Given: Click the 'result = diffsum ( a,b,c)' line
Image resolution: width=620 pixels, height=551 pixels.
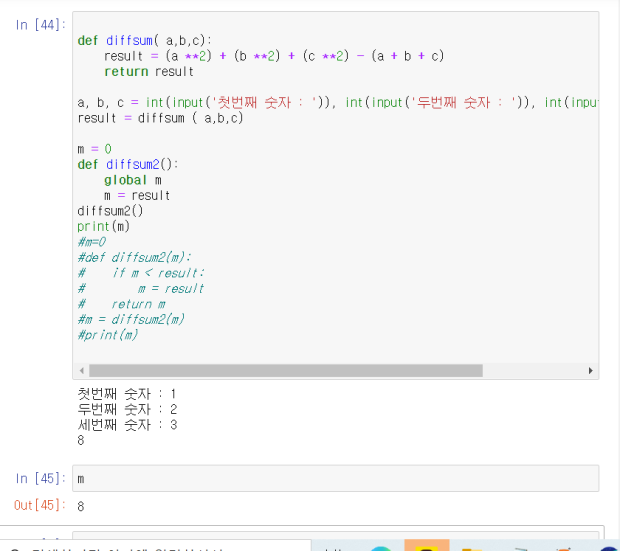Looking at the screenshot, I should coord(160,118).
